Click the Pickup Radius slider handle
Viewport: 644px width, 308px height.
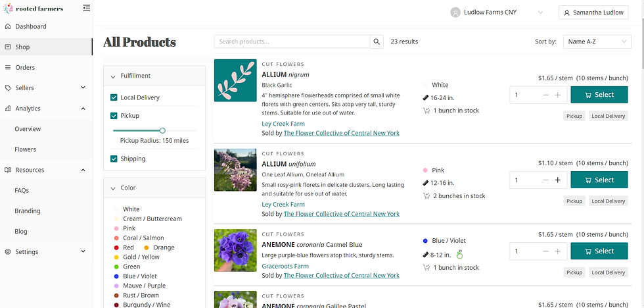pos(162,130)
